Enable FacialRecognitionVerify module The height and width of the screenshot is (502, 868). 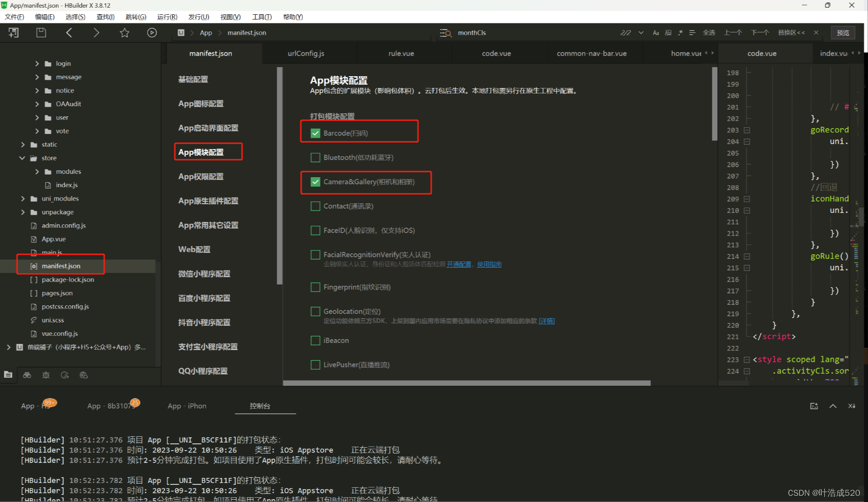pyautogui.click(x=315, y=254)
